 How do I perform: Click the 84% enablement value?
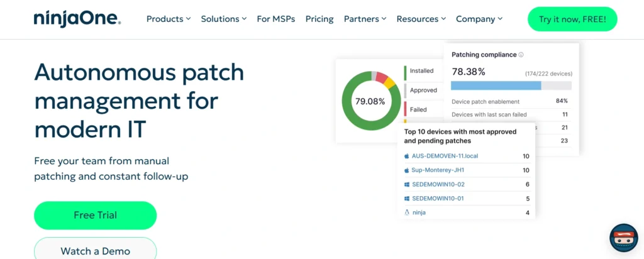pyautogui.click(x=562, y=101)
